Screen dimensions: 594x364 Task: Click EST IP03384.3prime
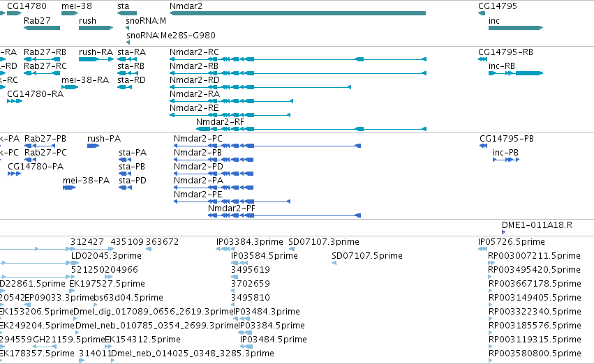[x=249, y=242]
